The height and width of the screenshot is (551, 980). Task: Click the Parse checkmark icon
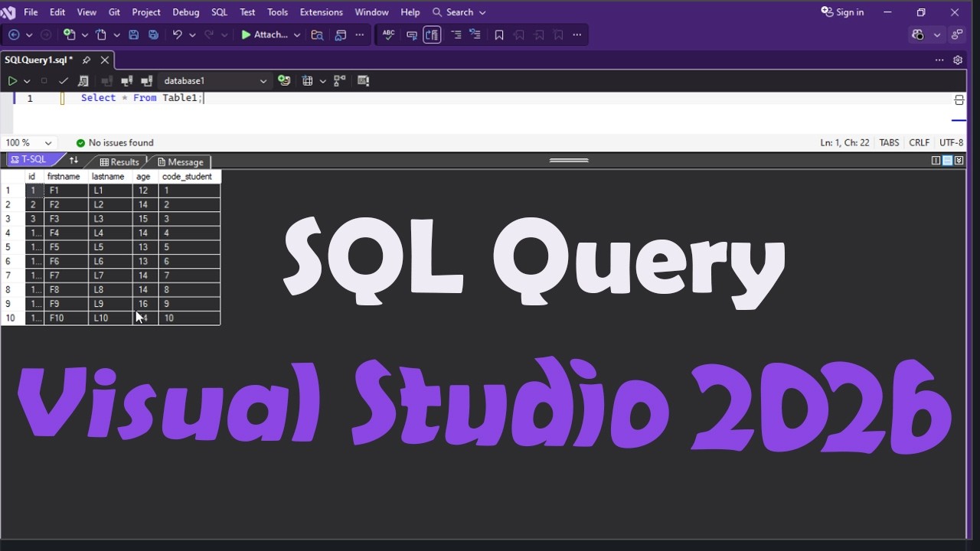click(x=64, y=80)
